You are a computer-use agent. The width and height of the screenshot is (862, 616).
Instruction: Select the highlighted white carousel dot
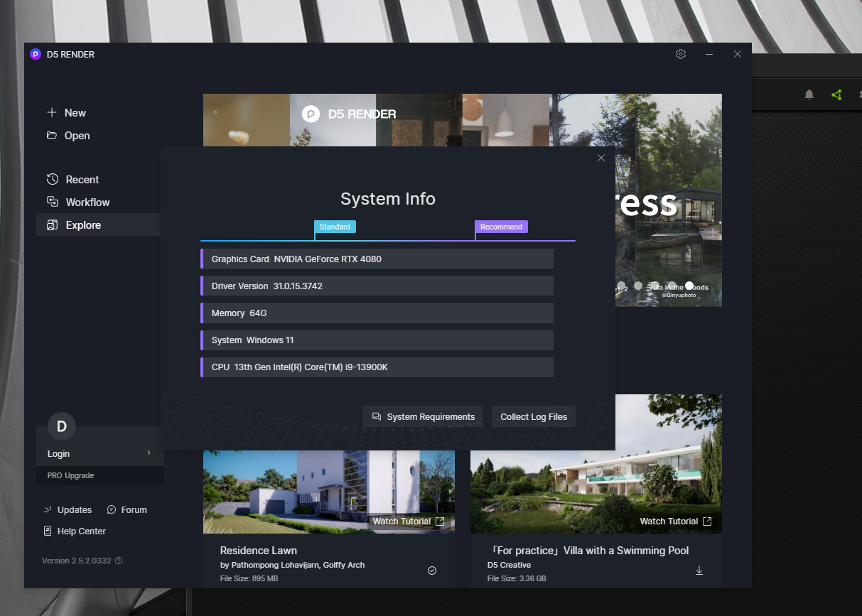(x=689, y=286)
